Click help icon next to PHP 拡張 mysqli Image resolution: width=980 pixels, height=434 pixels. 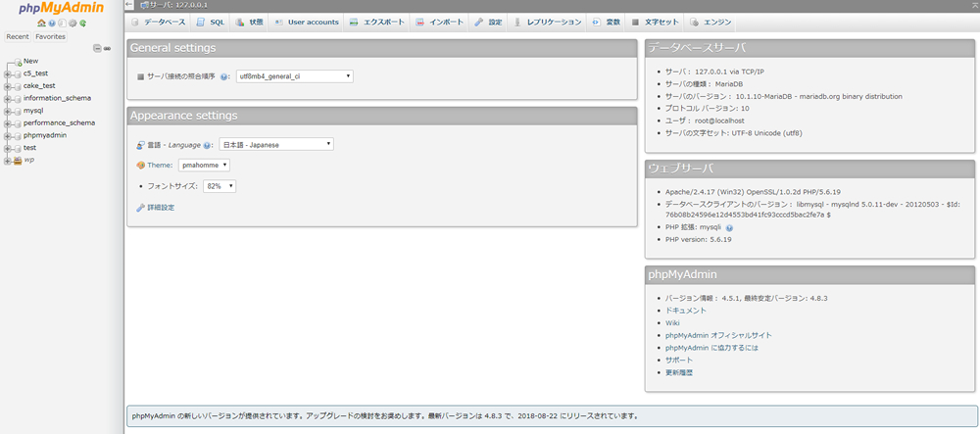[729, 227]
